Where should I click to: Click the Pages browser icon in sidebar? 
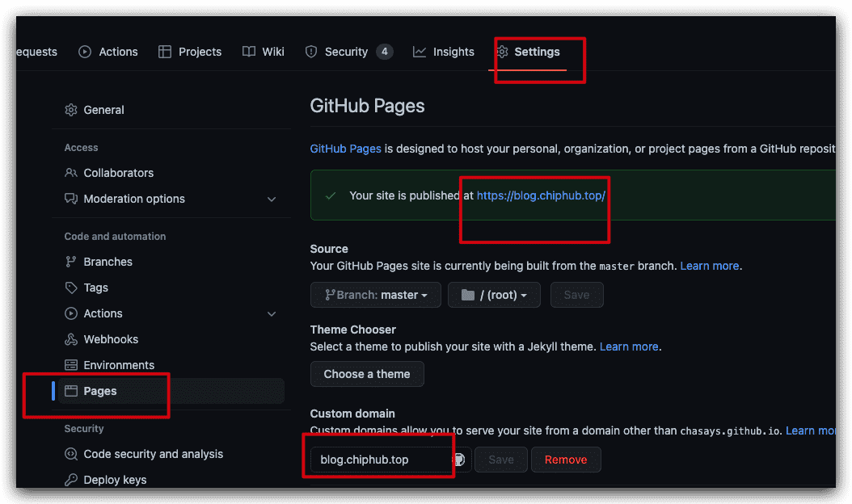click(x=71, y=391)
